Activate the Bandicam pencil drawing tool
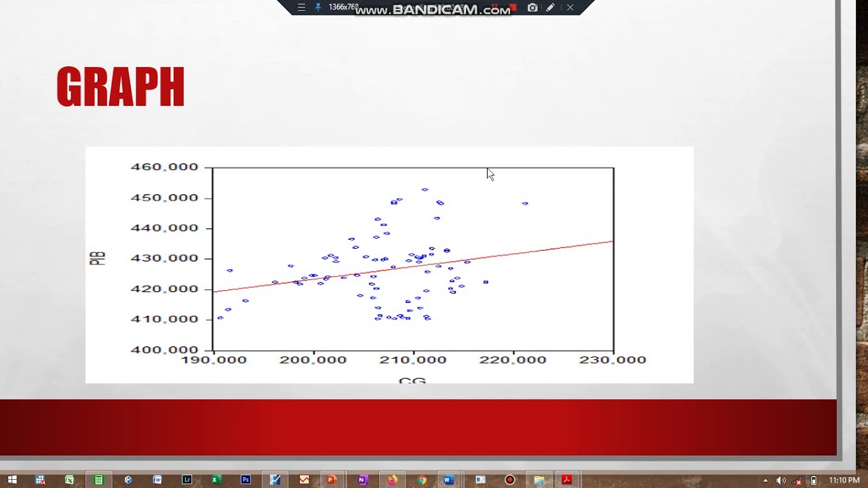 click(x=551, y=7)
